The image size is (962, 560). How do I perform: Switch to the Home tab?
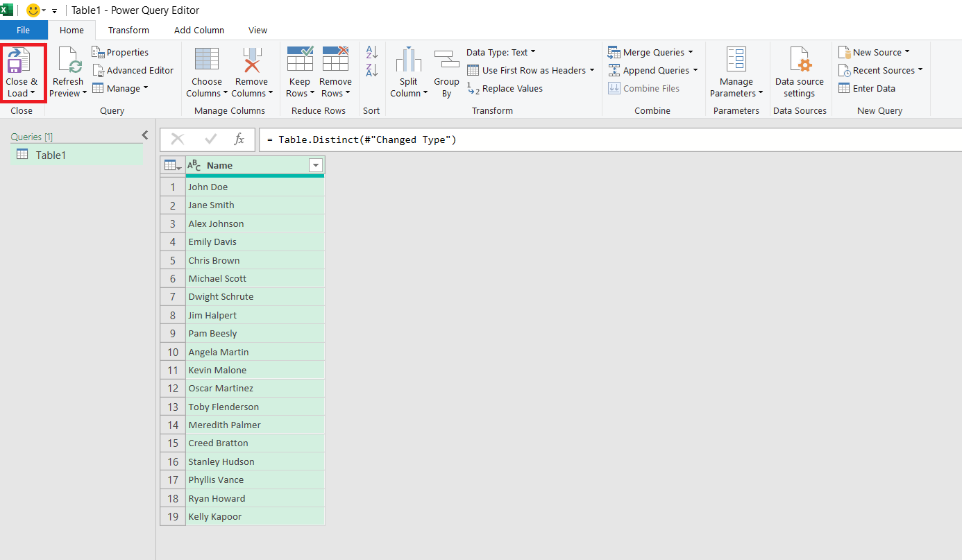pyautogui.click(x=71, y=30)
